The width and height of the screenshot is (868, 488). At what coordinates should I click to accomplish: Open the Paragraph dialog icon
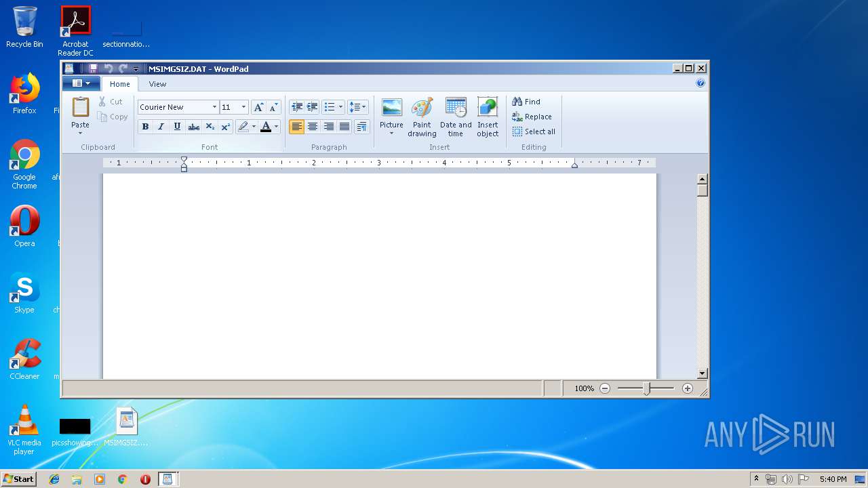(362, 127)
